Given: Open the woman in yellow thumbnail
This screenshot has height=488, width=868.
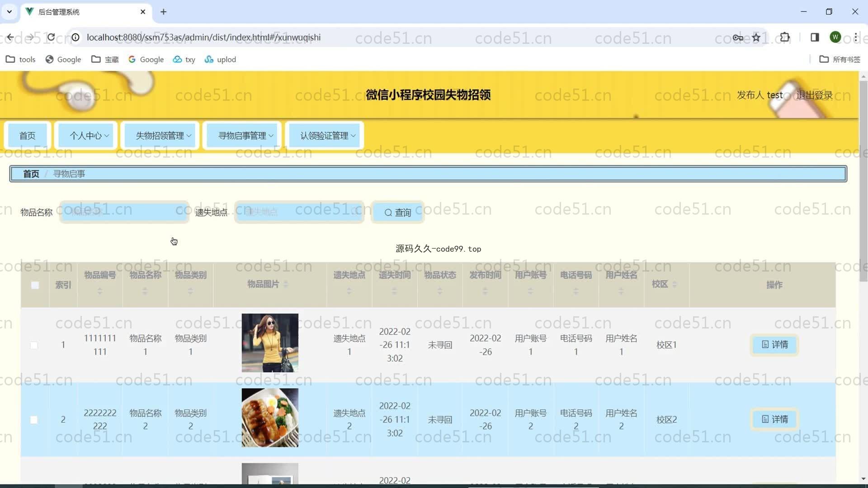Looking at the screenshot, I should coord(270,343).
